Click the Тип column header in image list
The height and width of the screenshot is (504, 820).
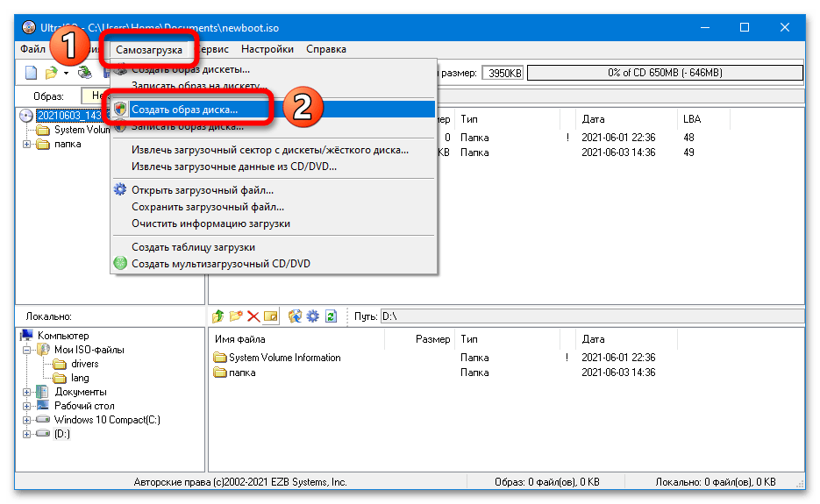tap(507, 119)
